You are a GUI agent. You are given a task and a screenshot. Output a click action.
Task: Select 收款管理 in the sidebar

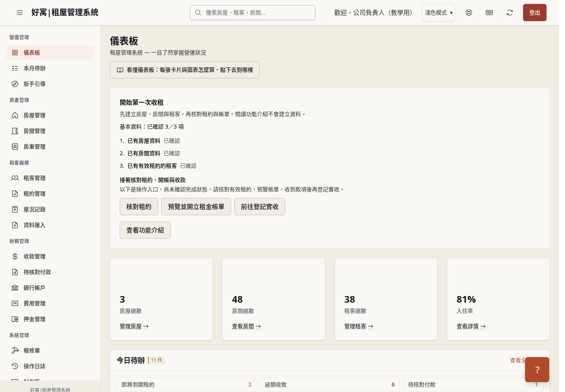point(50,256)
